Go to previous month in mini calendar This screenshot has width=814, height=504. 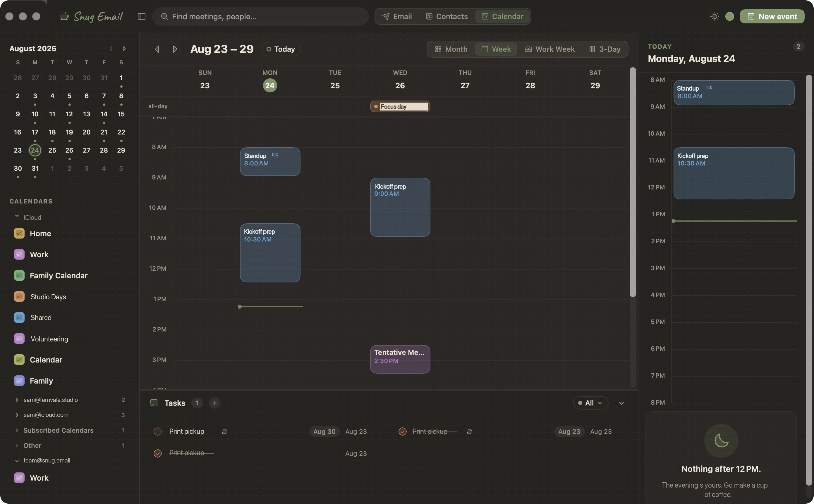click(x=111, y=48)
